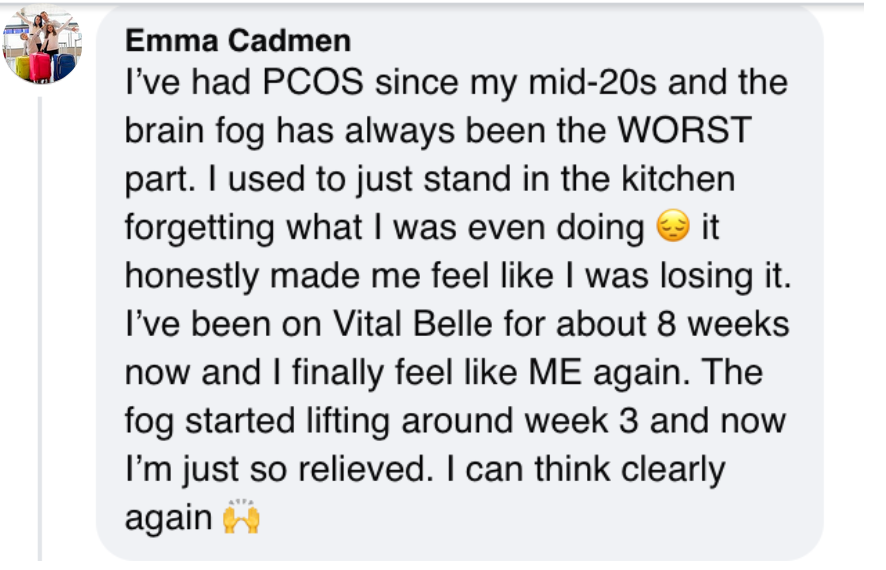Click the vertical reply thread line
The image size is (886, 570).
(40, 328)
